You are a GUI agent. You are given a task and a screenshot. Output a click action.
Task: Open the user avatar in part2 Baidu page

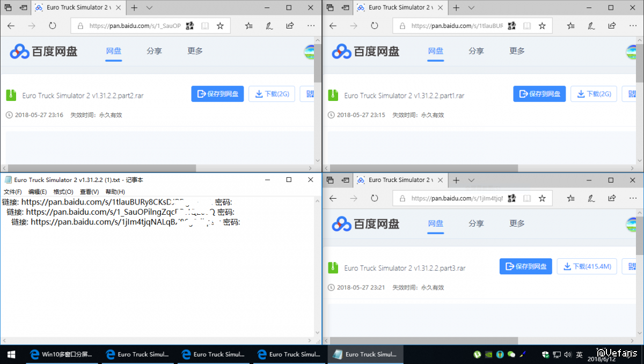(x=310, y=52)
